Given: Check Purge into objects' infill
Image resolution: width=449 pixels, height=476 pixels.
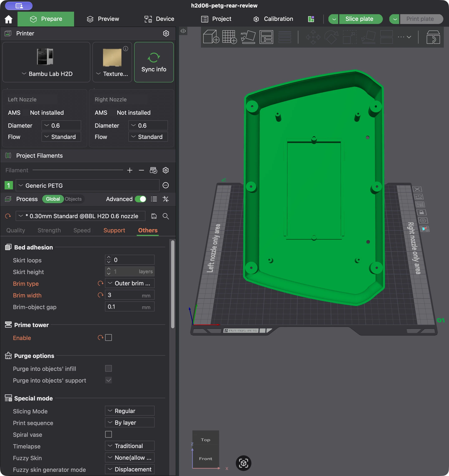Looking at the screenshot, I should tap(108, 369).
